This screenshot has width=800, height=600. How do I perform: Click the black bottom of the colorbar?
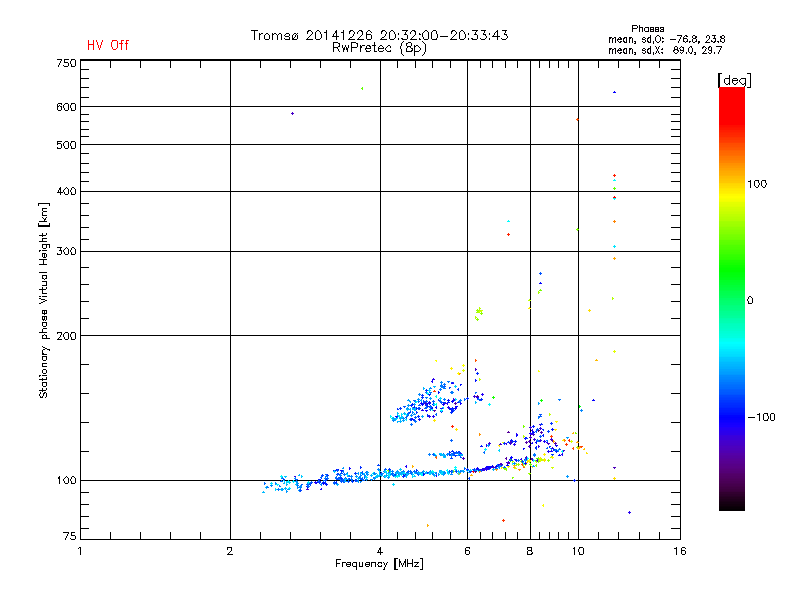pyautogui.click(x=732, y=503)
